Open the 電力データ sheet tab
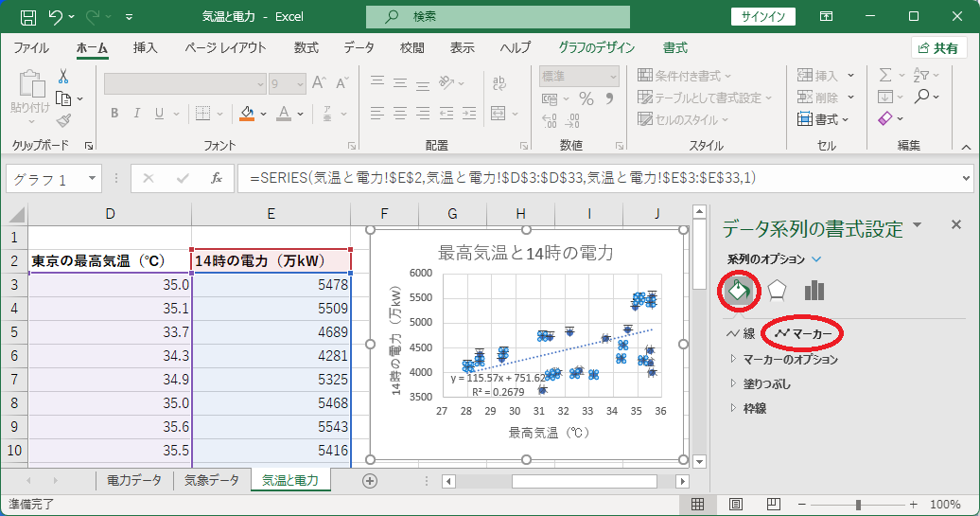This screenshot has height=516, width=980. 134,480
